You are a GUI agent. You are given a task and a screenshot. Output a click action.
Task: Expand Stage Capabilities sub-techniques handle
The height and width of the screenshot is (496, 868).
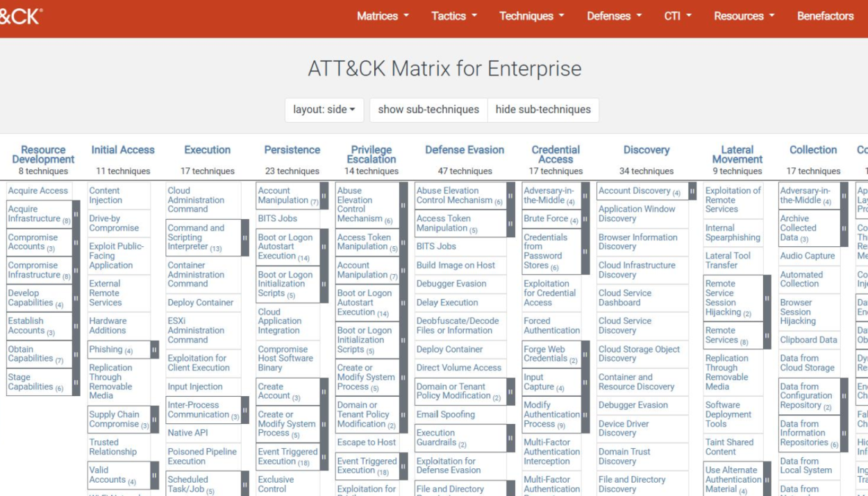click(76, 382)
